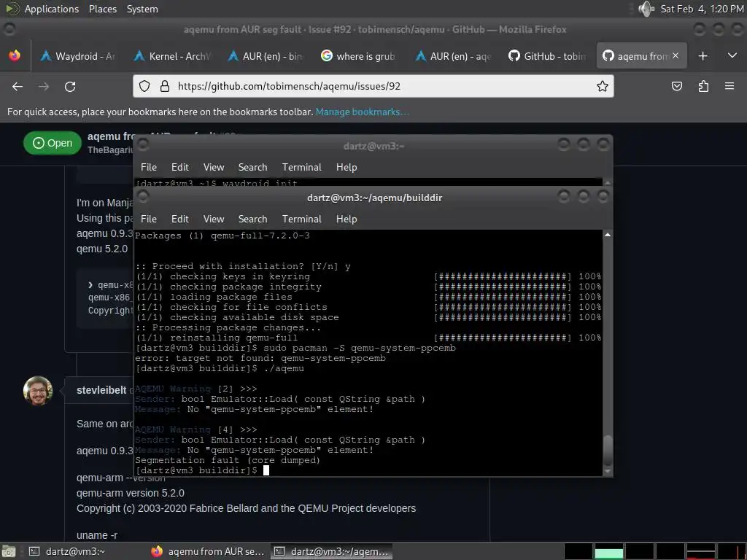Expand the list all tabs chevron
This screenshot has width=747, height=560.
coord(732,55)
